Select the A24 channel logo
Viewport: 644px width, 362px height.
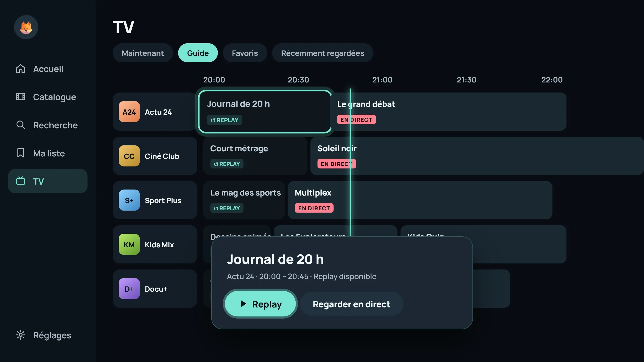(129, 112)
